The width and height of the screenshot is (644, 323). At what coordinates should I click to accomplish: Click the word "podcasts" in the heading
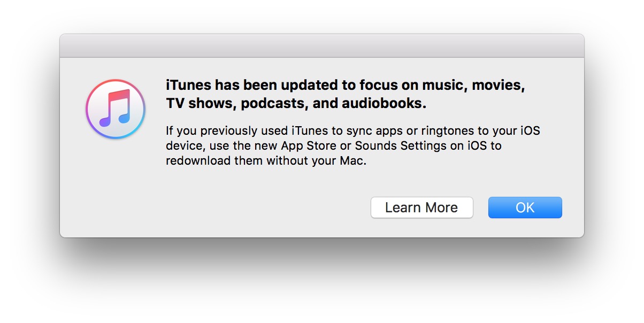pos(273,104)
